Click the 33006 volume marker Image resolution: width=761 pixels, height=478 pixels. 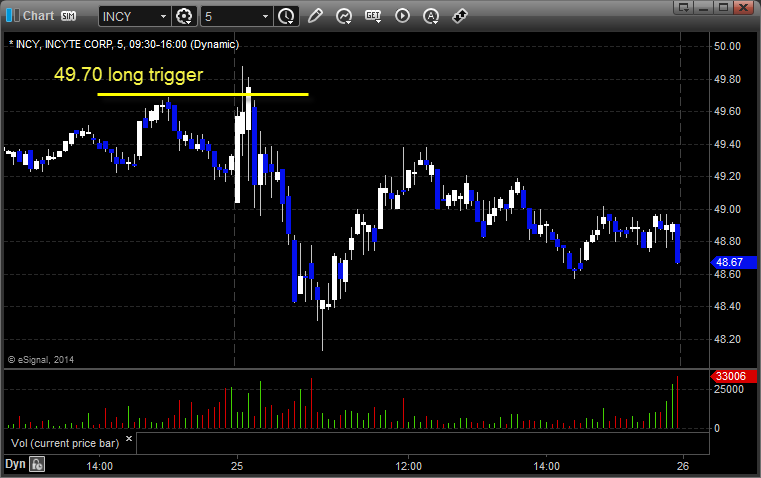[x=733, y=376]
